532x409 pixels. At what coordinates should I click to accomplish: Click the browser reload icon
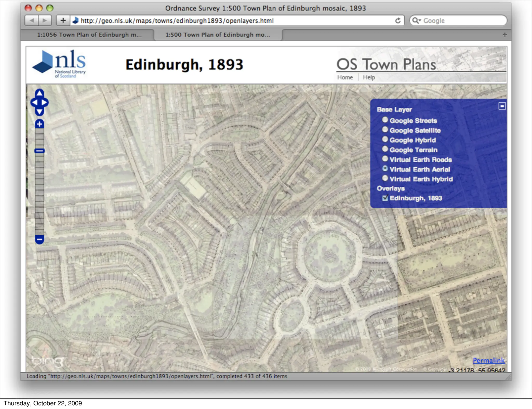tap(398, 21)
